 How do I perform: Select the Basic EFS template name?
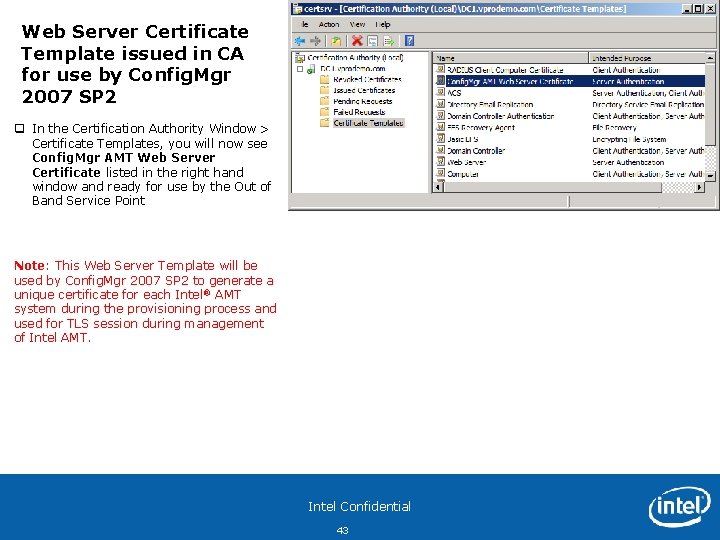[462, 139]
